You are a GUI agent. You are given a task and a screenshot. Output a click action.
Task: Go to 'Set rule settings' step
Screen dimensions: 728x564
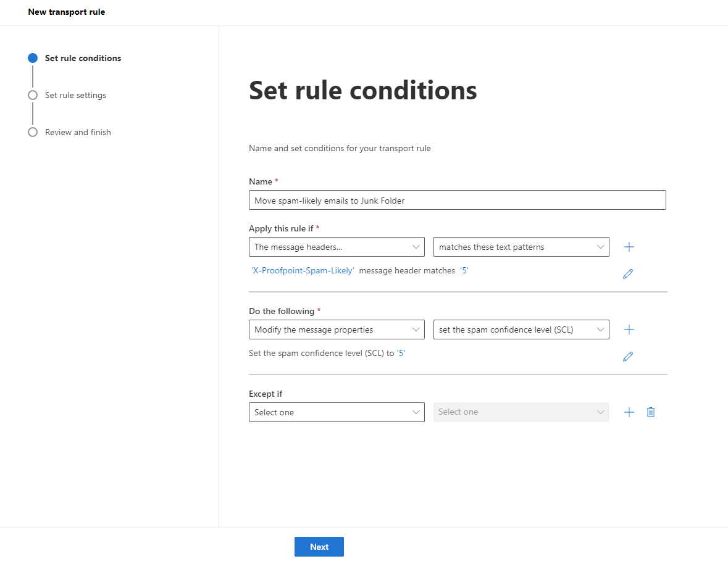pos(67,95)
